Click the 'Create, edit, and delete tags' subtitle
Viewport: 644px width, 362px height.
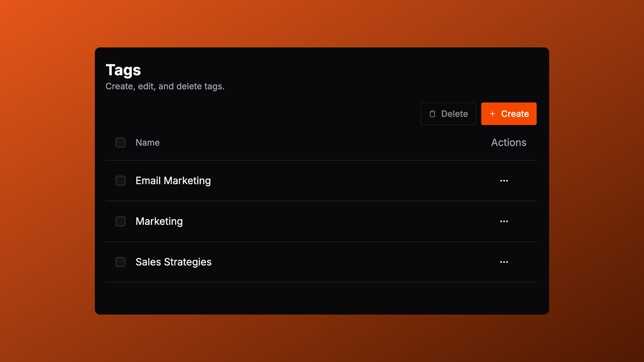point(165,87)
